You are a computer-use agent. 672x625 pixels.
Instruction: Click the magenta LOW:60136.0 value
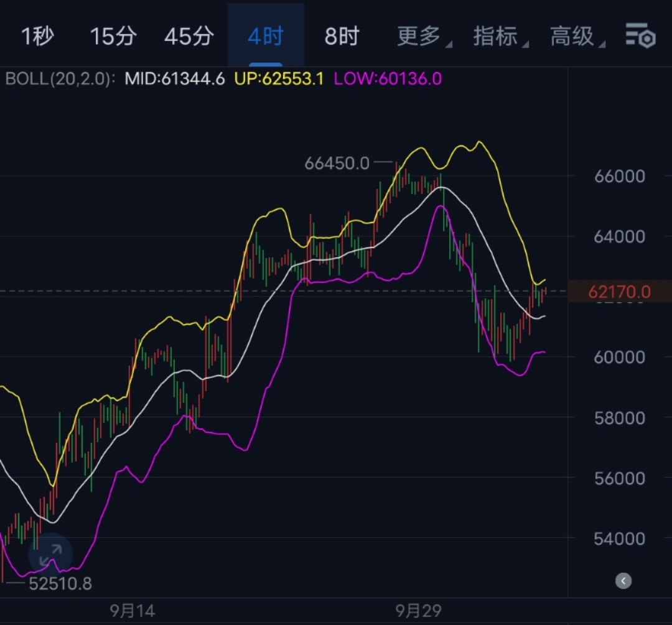pos(388,79)
